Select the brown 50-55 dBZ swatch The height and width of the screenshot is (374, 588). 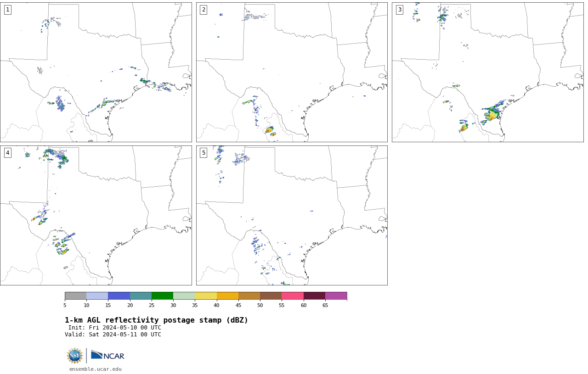(x=271, y=296)
